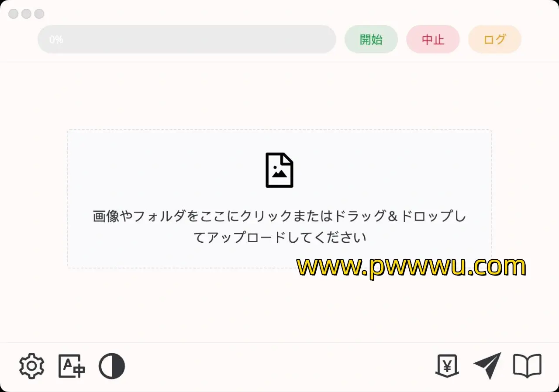
Task: Click the dashed upload drop area
Action: point(279,199)
